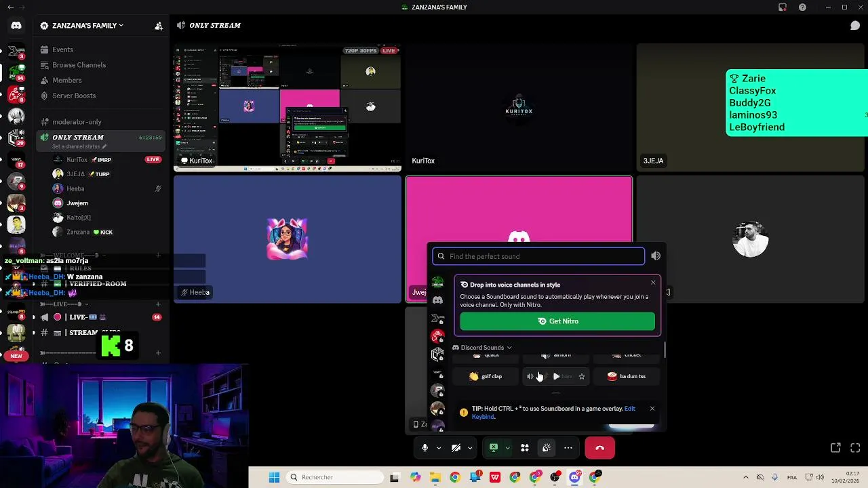The height and width of the screenshot is (488, 868).
Task: Open camera options arrow
Action: [470, 448]
